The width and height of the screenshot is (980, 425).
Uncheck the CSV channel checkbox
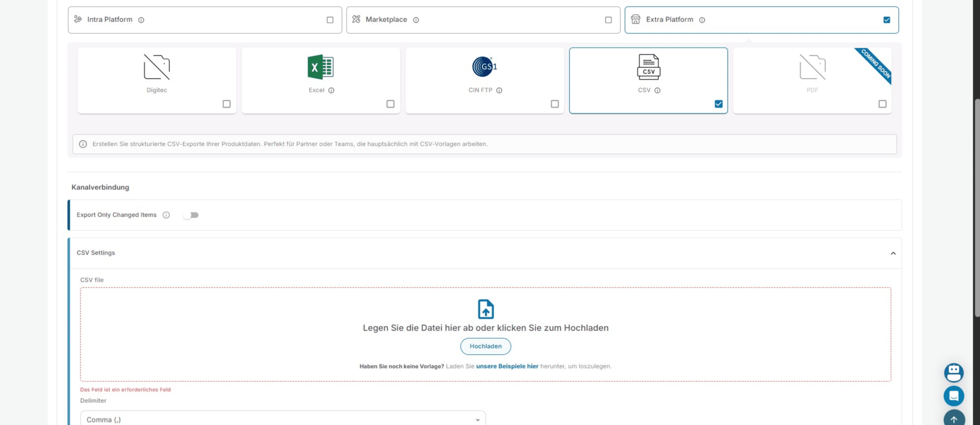(x=719, y=104)
